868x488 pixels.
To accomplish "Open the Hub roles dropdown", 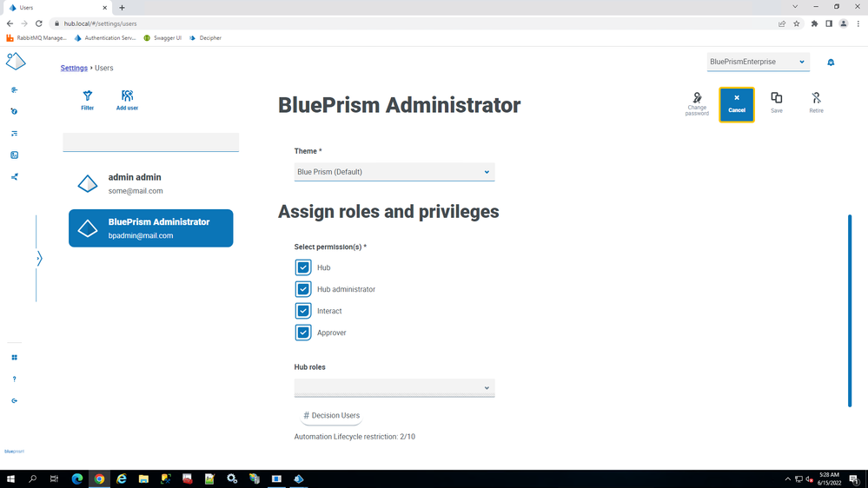I will 394,388.
